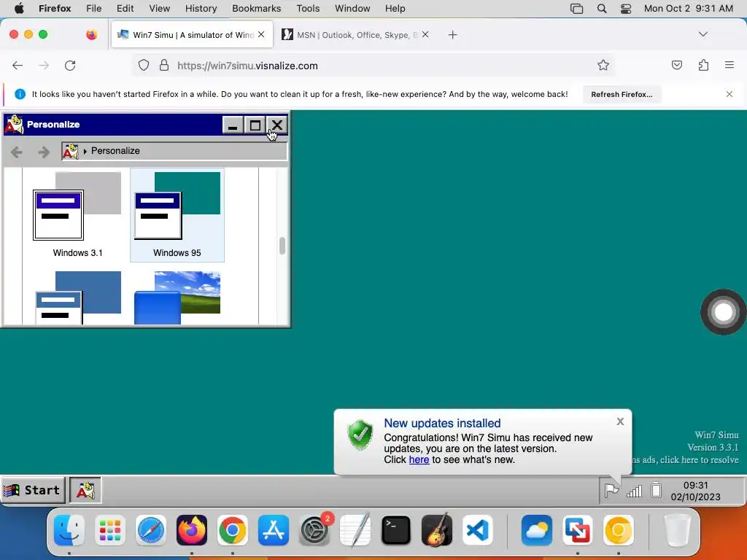Open the list all tabs dropdown
This screenshot has width=747, height=560.
(703, 34)
